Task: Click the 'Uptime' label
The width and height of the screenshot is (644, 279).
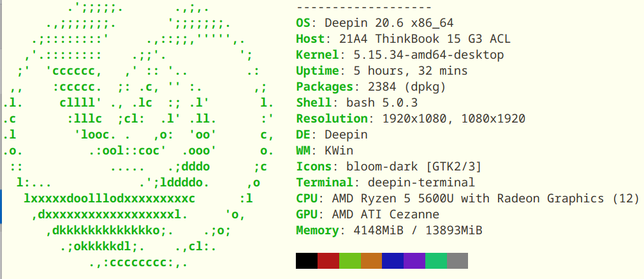Action: point(318,71)
